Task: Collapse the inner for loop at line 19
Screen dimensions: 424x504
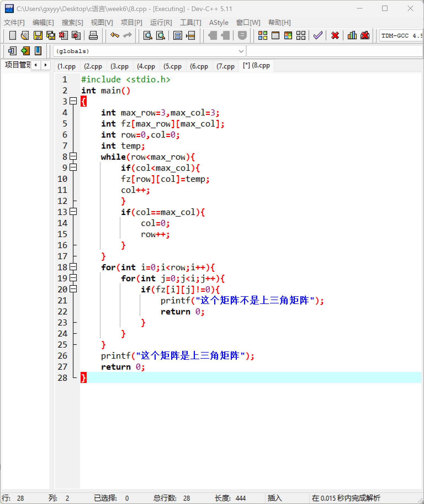Action: [73, 278]
